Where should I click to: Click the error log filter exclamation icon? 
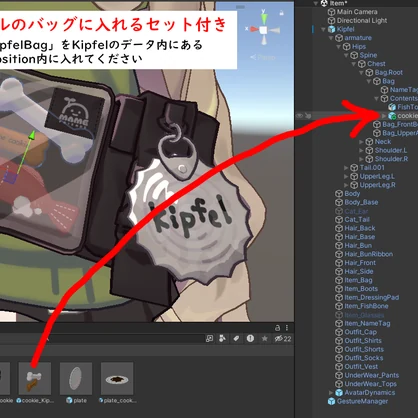[x=250, y=339]
